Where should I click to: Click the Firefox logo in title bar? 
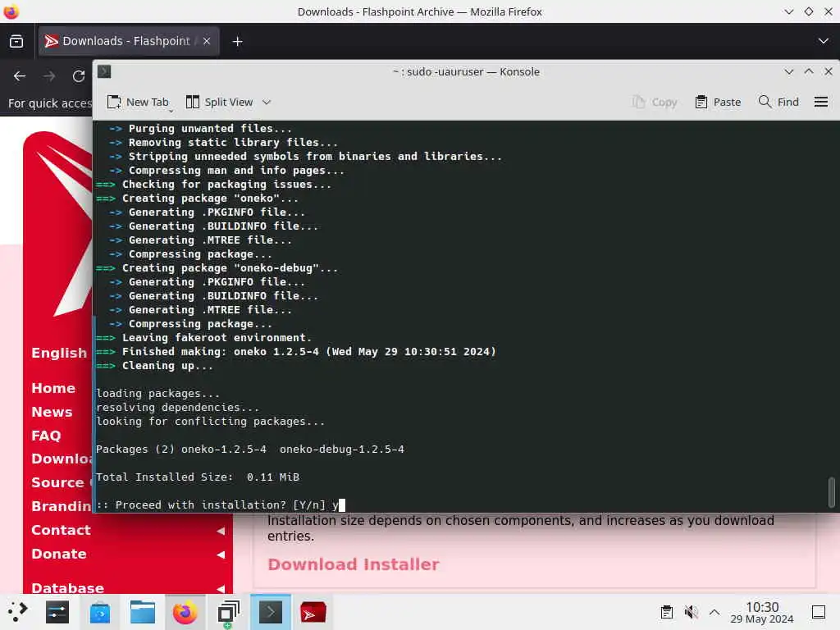[11, 11]
